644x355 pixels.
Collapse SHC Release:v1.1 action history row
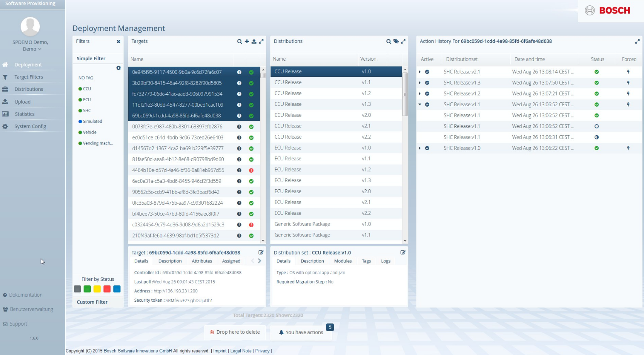point(420,104)
